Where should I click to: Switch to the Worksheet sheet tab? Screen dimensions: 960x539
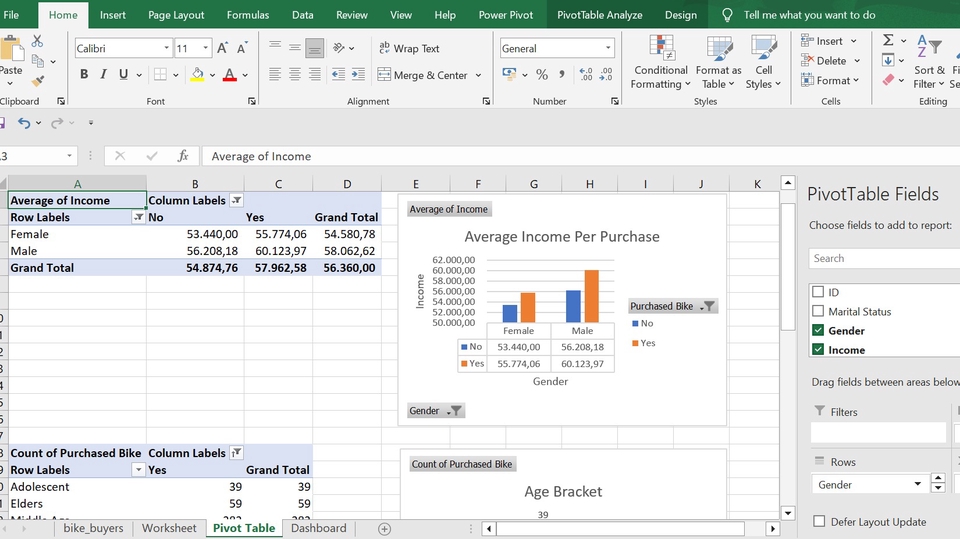tap(169, 528)
